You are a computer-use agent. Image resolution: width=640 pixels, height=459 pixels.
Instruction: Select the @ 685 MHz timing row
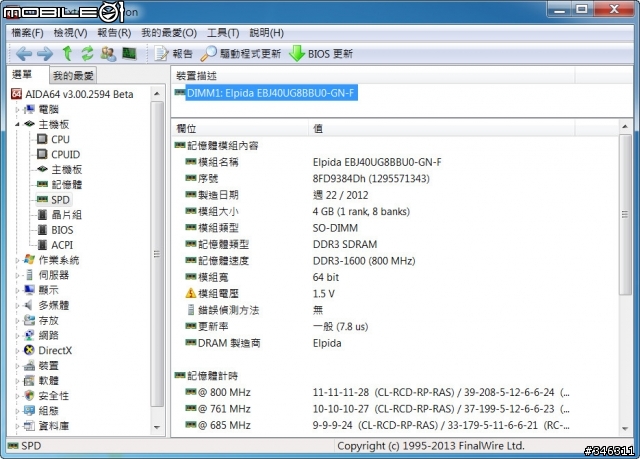pos(394,425)
